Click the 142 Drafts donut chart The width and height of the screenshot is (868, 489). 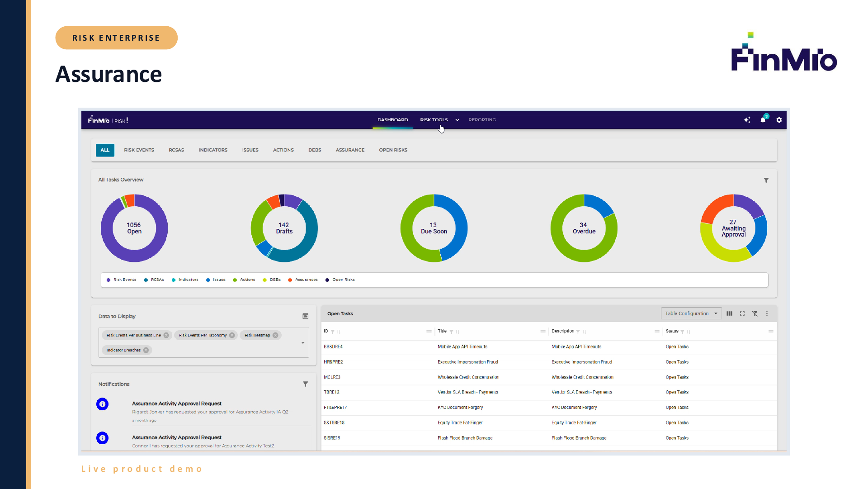point(284,228)
